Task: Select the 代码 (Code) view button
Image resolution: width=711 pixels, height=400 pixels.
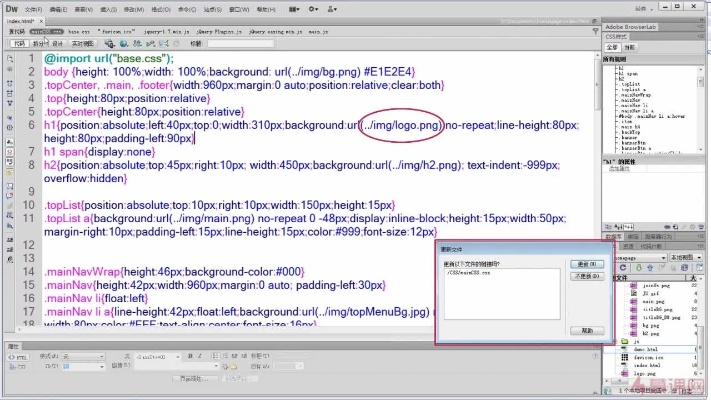Action: (18, 44)
